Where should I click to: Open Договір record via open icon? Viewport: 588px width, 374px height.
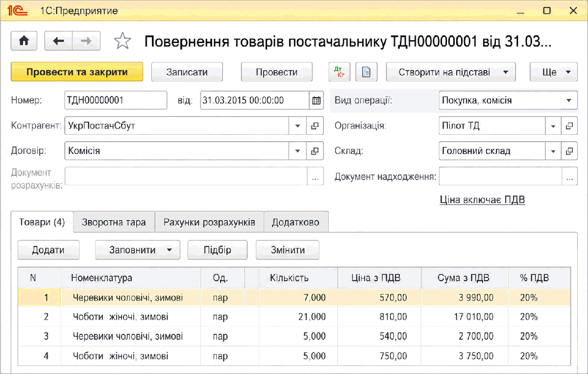315,151
